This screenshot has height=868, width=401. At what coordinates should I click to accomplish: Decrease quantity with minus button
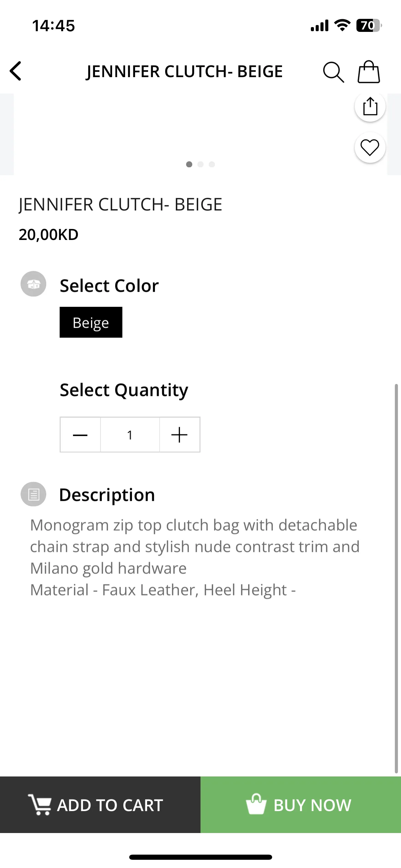pos(80,435)
